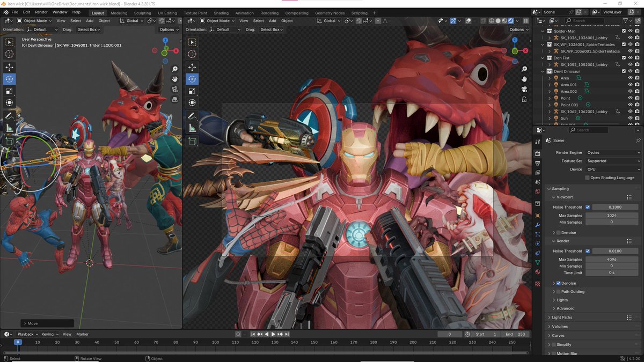Uncheck the Render Denoise checkbox
644x362 pixels.
pos(559,283)
